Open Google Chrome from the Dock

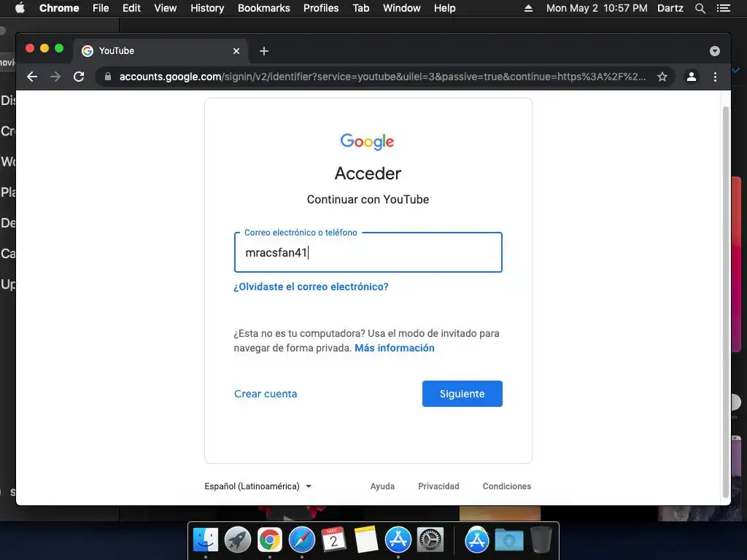click(270, 540)
